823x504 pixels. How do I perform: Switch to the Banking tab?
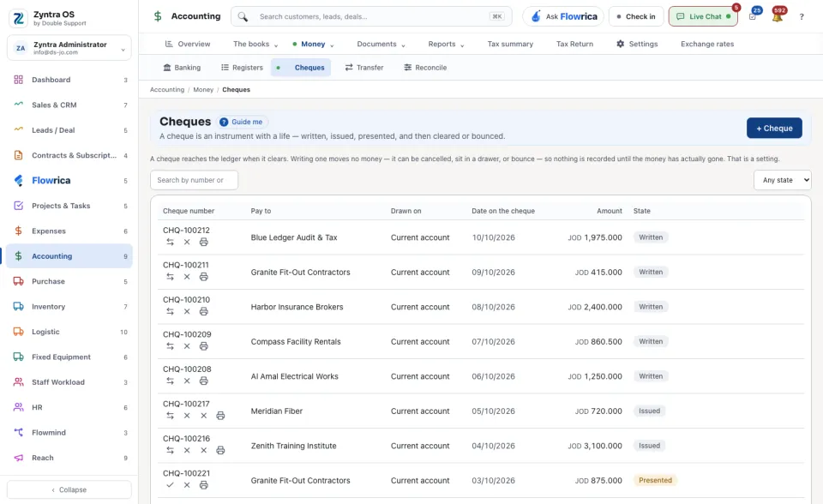point(182,68)
